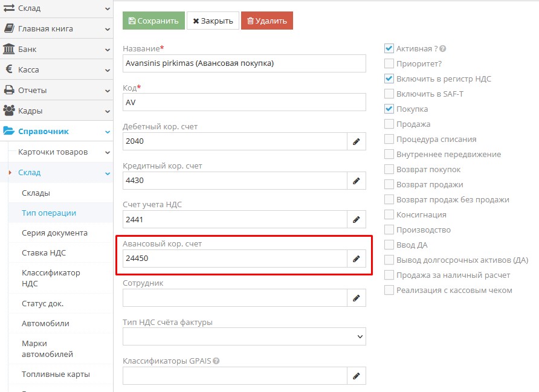Open Ставка НДС in sidebar
Image resolution: width=539 pixels, height=392 pixels.
(44, 252)
